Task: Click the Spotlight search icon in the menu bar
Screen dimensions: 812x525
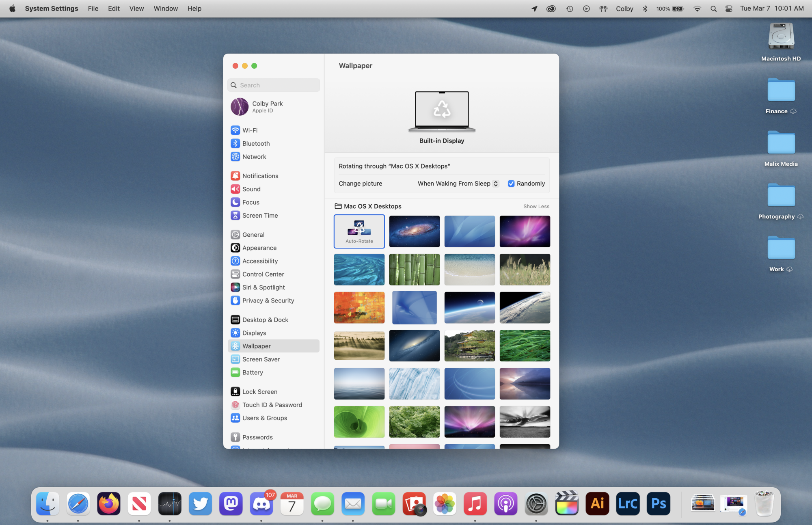Action: (713, 9)
